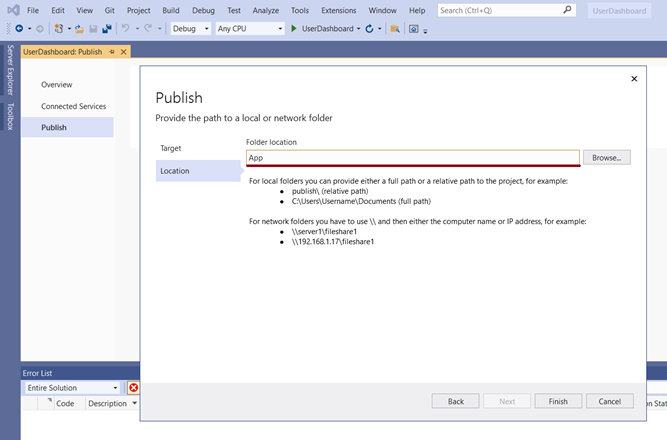This screenshot has width=667, height=440.
Task: Open the Tools menu
Action: (300, 10)
